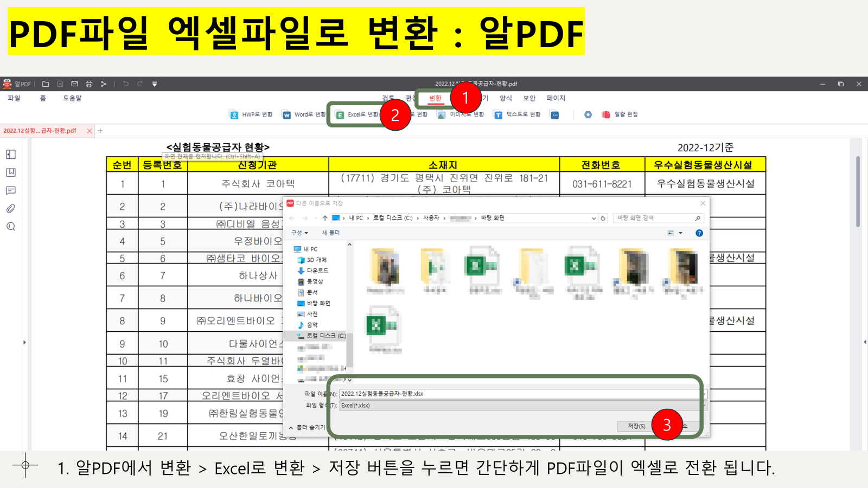Select the Excel로 변환 conversion tool
The height and width of the screenshot is (488, 868).
pos(355,114)
